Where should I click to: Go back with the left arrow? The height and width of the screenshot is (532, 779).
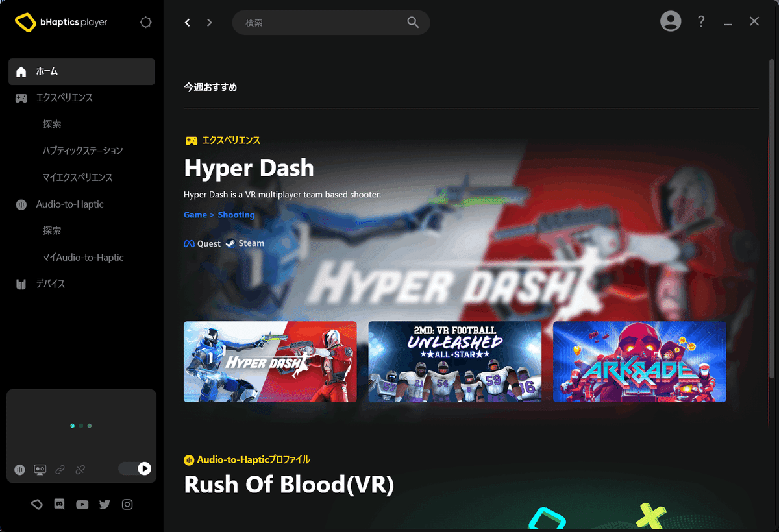click(188, 23)
